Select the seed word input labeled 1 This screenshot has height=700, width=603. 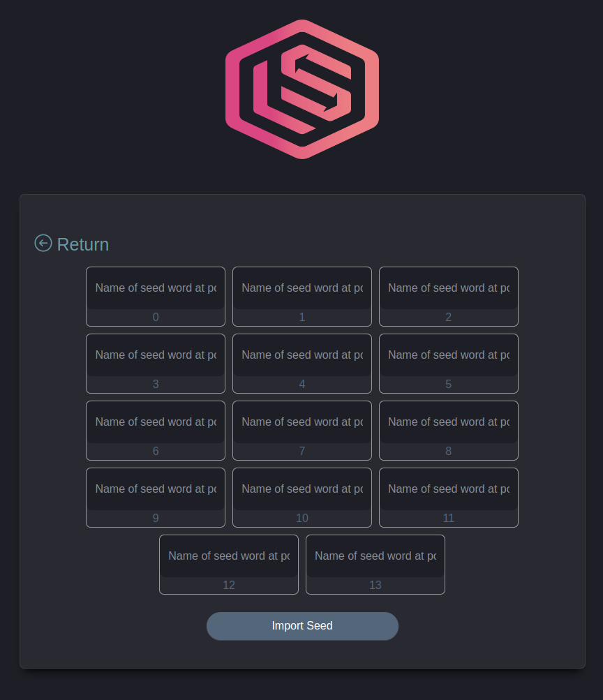coord(302,288)
